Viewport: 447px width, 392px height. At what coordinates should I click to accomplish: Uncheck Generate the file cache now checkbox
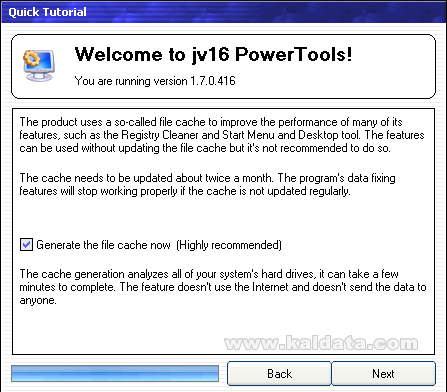[26, 245]
